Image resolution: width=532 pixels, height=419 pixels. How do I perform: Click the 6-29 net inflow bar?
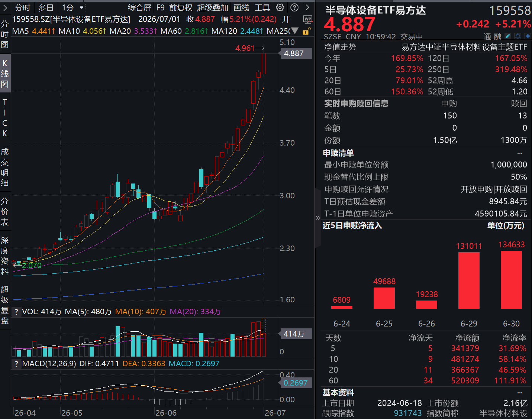tap(469, 280)
